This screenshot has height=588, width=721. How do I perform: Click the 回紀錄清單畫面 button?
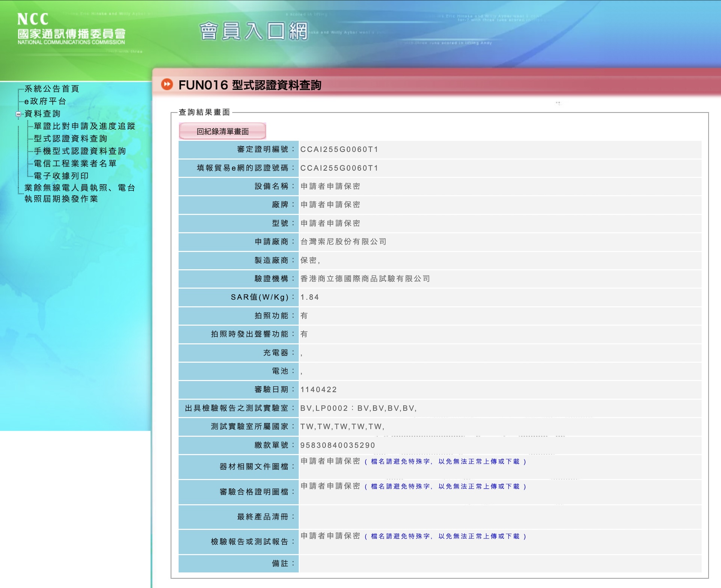pos(222,131)
